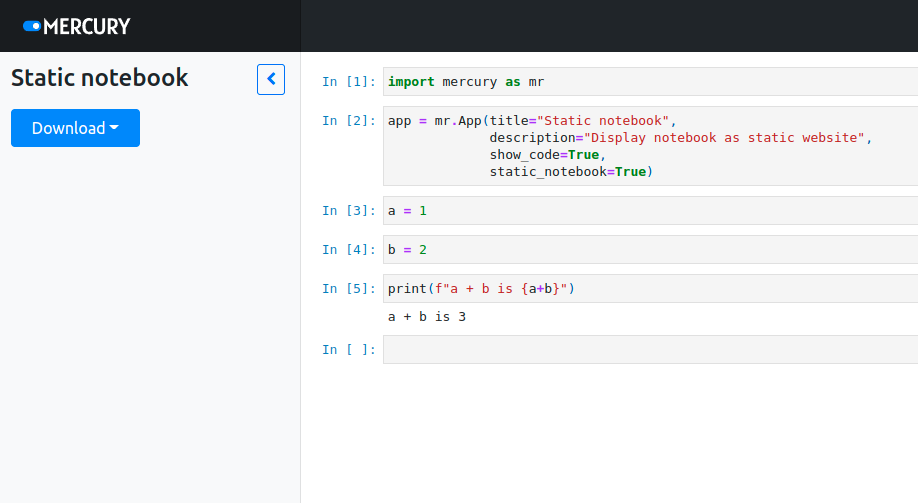Collapse the sidebar with the chevron button
The height and width of the screenshot is (503, 918).
(271, 79)
